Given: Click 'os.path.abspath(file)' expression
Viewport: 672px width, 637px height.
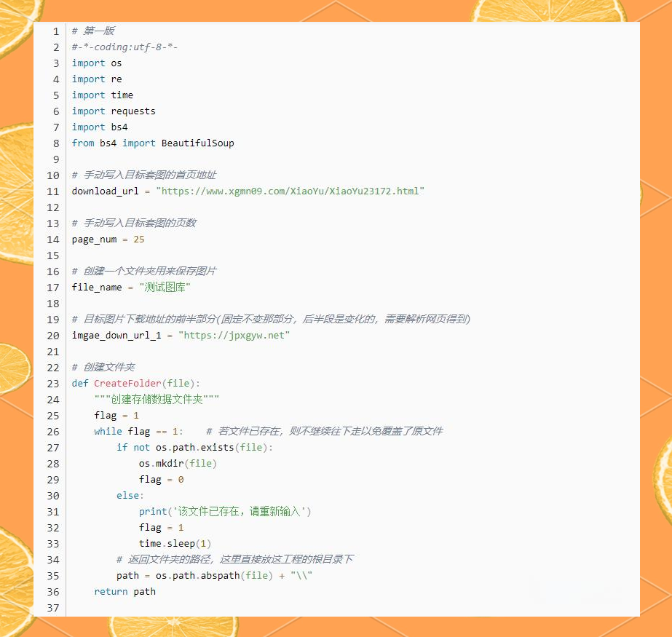Looking at the screenshot, I should 214,576.
